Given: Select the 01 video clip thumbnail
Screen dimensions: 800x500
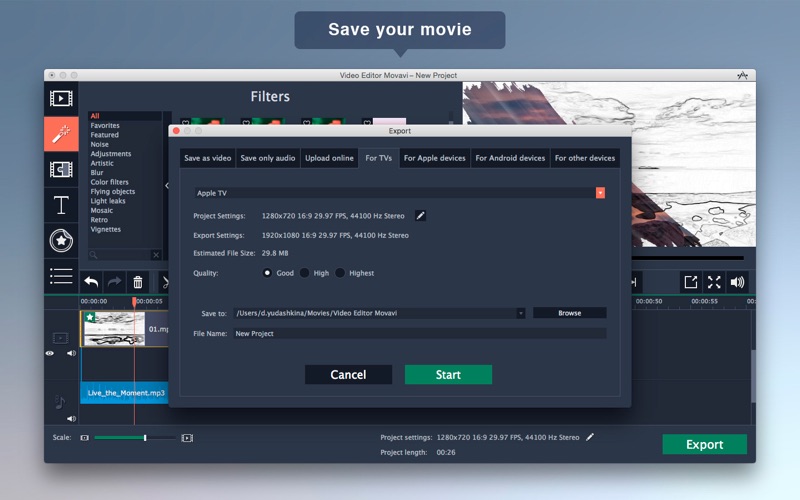Looking at the screenshot, I should pos(114,329).
